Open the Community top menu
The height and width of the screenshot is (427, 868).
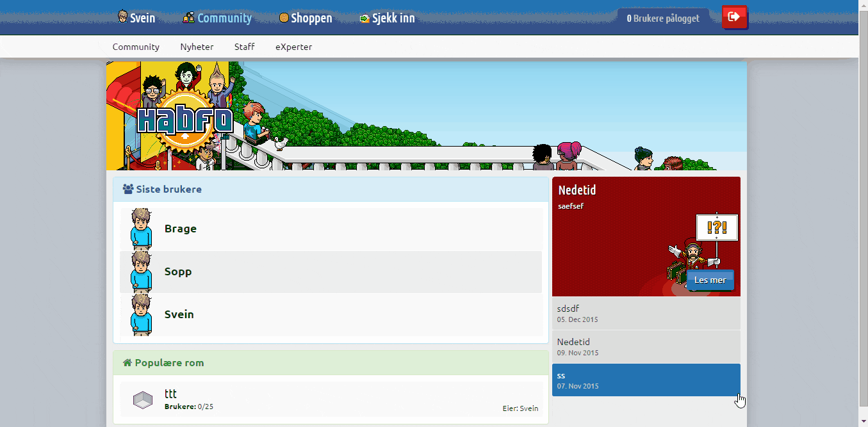(217, 18)
